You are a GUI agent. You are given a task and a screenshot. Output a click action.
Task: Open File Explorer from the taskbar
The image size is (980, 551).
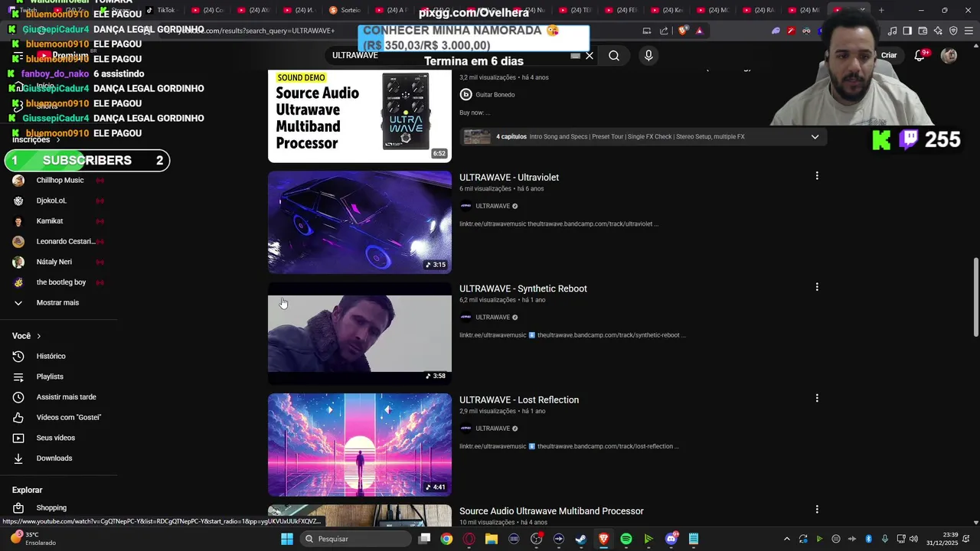point(492,539)
